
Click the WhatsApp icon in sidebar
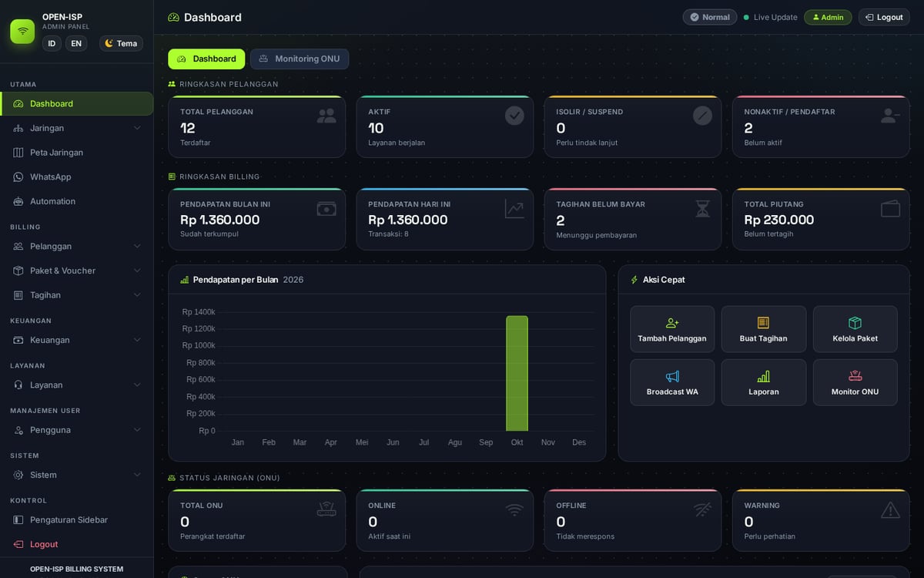(x=18, y=177)
